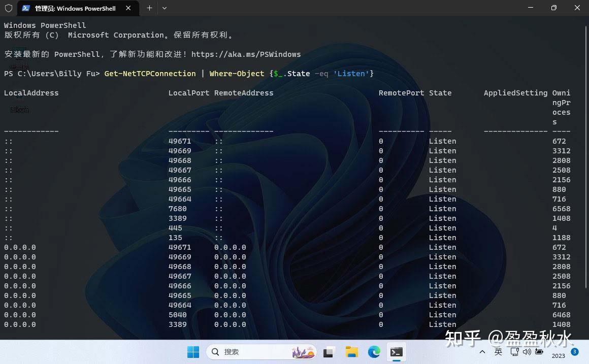
Task: Close the Windows PowerShell tab
Action: click(128, 8)
